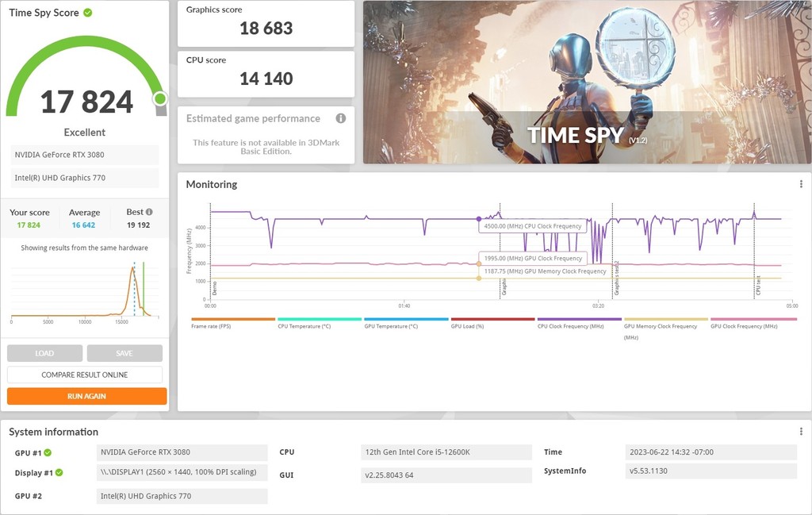Click the overall score 17 824

point(86,102)
